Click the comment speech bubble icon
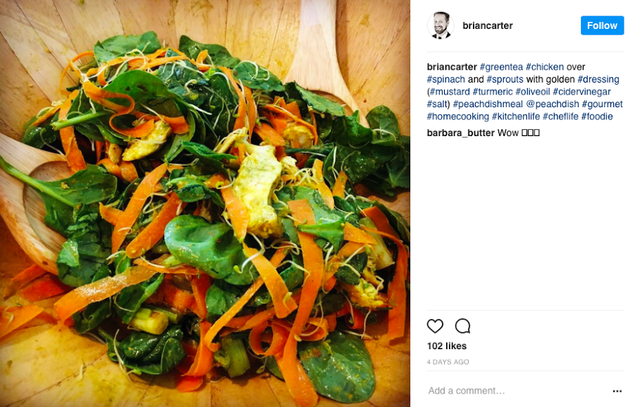 coord(462,326)
